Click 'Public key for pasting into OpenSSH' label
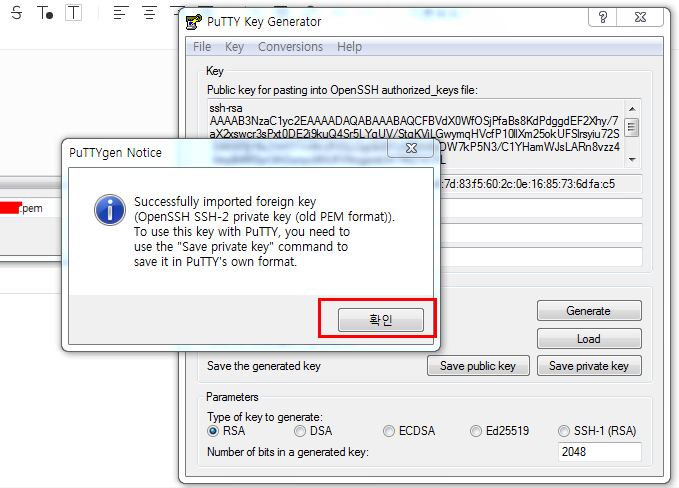 pyautogui.click(x=342, y=90)
